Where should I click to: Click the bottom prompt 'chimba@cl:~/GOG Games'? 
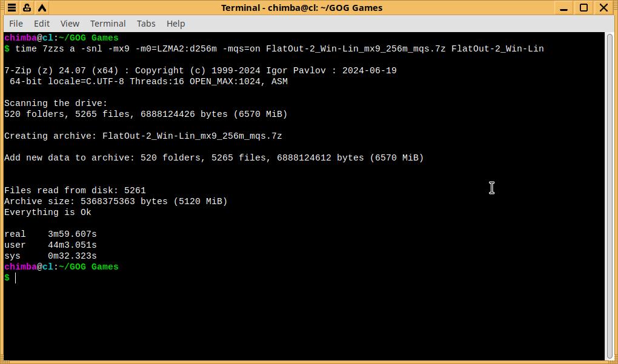click(x=61, y=267)
